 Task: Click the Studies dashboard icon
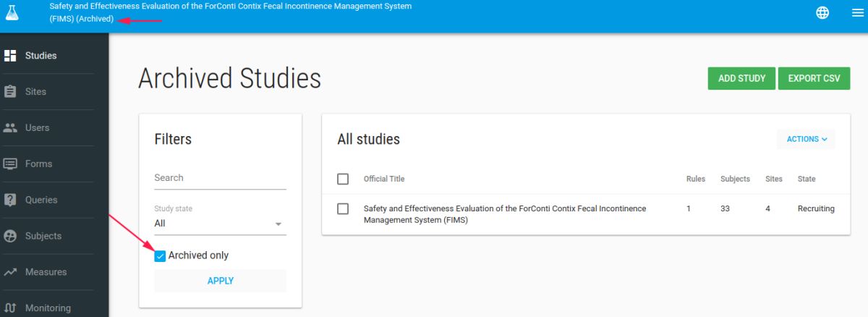tap(10, 56)
